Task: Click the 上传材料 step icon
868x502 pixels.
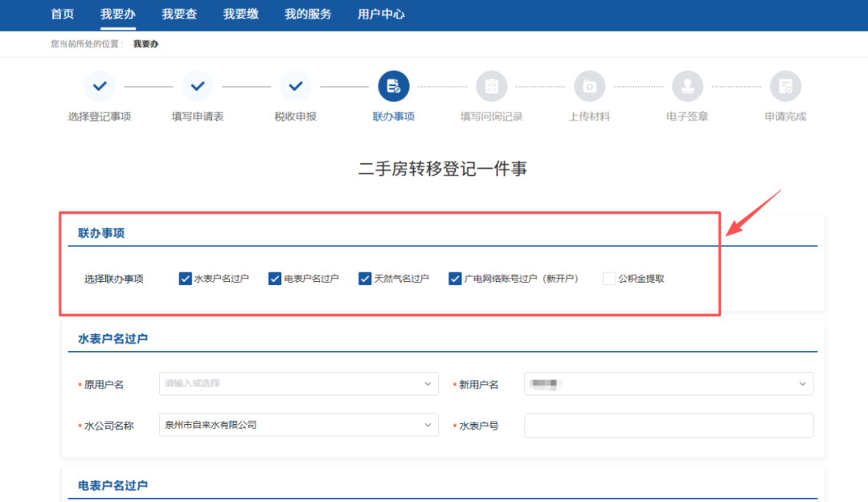Action: [x=589, y=86]
